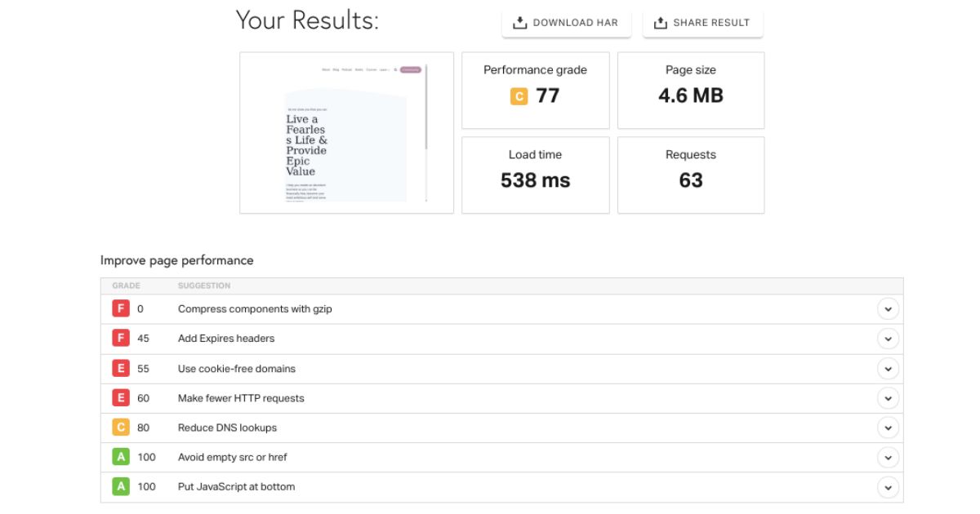
Task: Click the E badge beside fewer HTTP requests
Action: (120, 398)
